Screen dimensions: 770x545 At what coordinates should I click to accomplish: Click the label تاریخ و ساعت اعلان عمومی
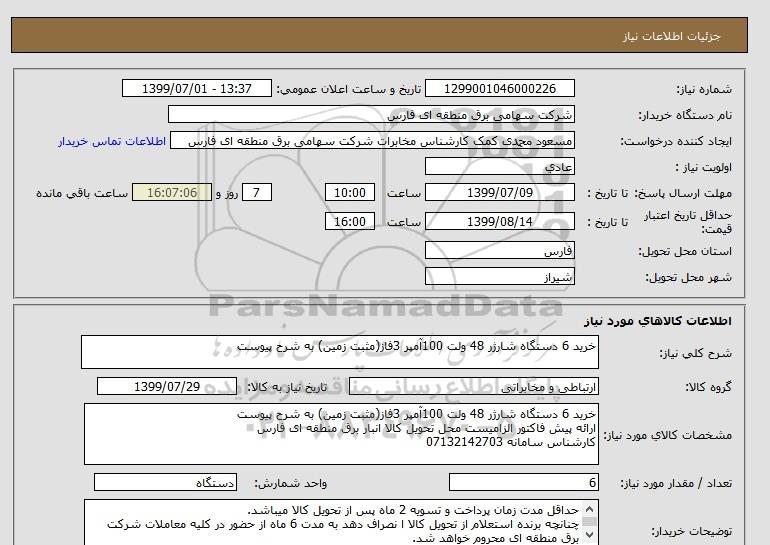(x=349, y=89)
